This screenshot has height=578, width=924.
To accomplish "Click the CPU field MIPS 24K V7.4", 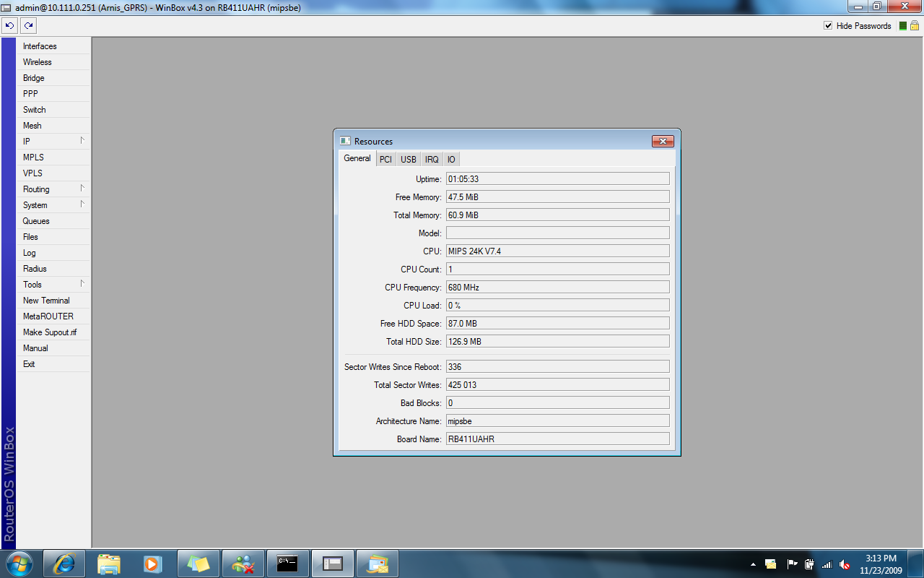I will (x=557, y=251).
